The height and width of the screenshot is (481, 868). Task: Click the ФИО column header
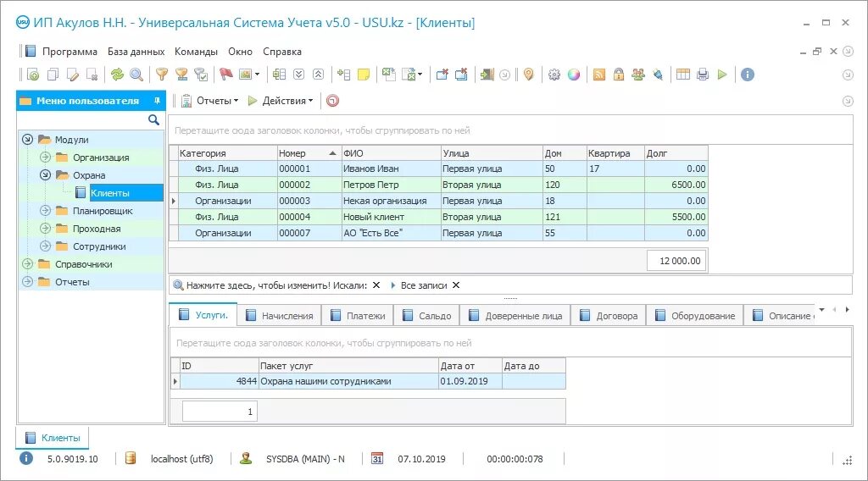(x=391, y=153)
